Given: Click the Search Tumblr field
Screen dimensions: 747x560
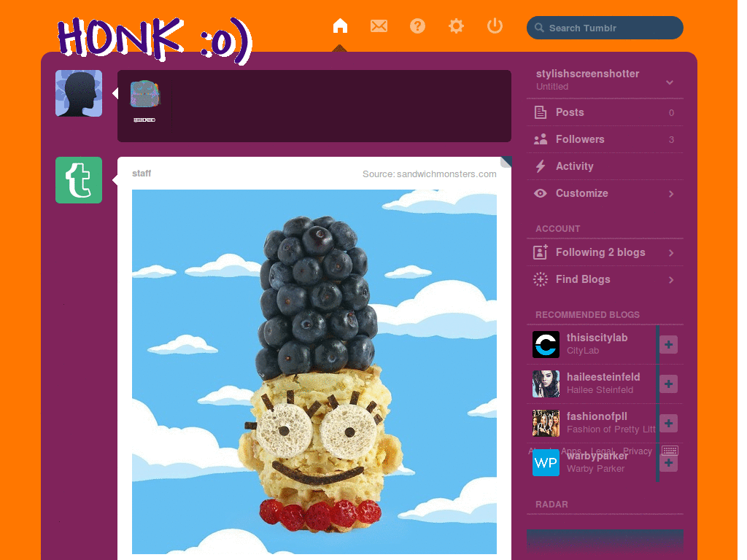Looking at the screenshot, I should pyautogui.click(x=605, y=28).
